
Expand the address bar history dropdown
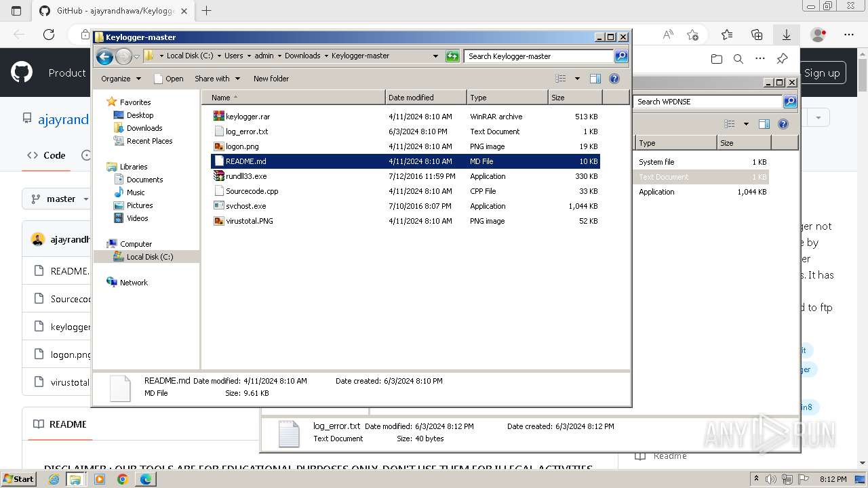pyautogui.click(x=435, y=56)
